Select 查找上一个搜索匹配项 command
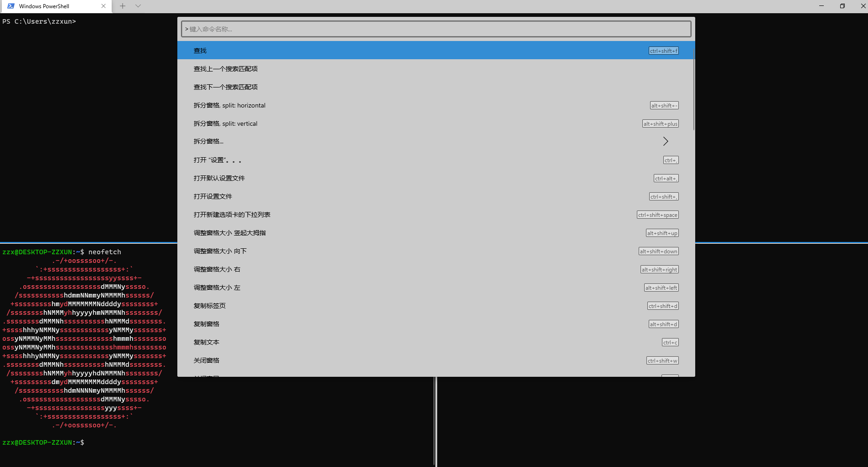 click(436, 69)
